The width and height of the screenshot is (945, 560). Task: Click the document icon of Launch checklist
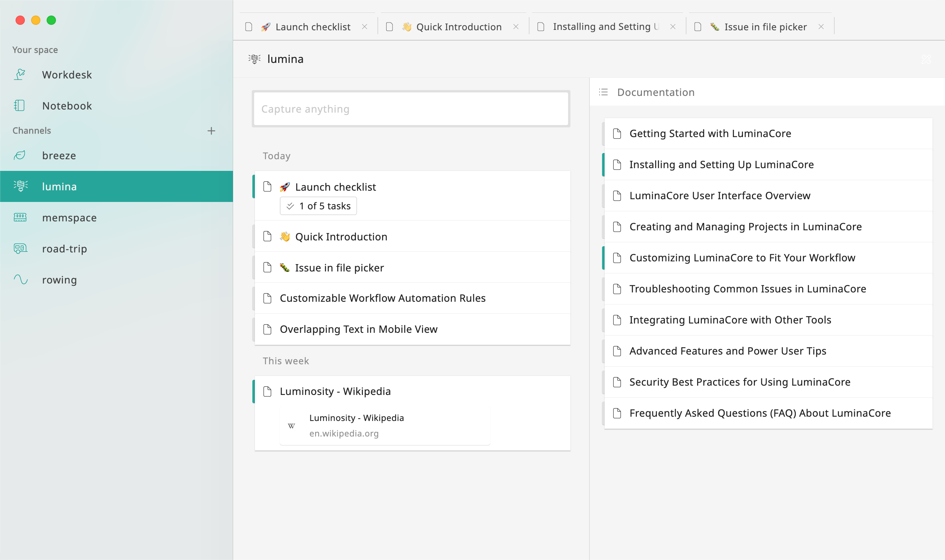[x=267, y=187]
